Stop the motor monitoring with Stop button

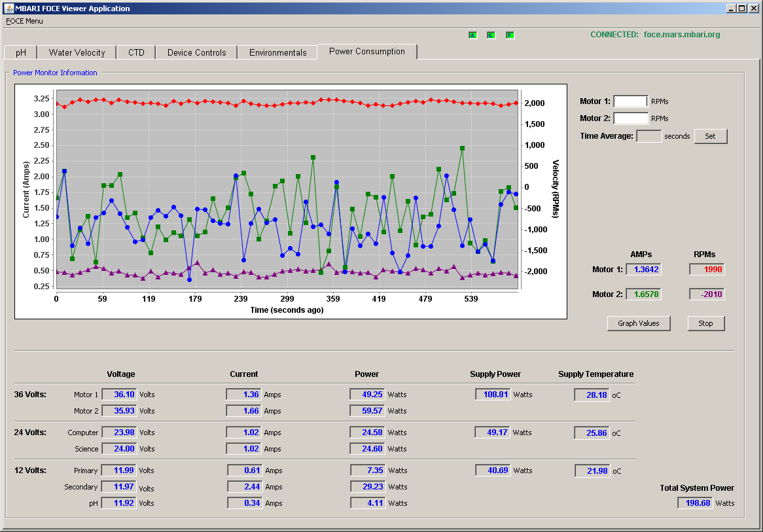point(705,323)
